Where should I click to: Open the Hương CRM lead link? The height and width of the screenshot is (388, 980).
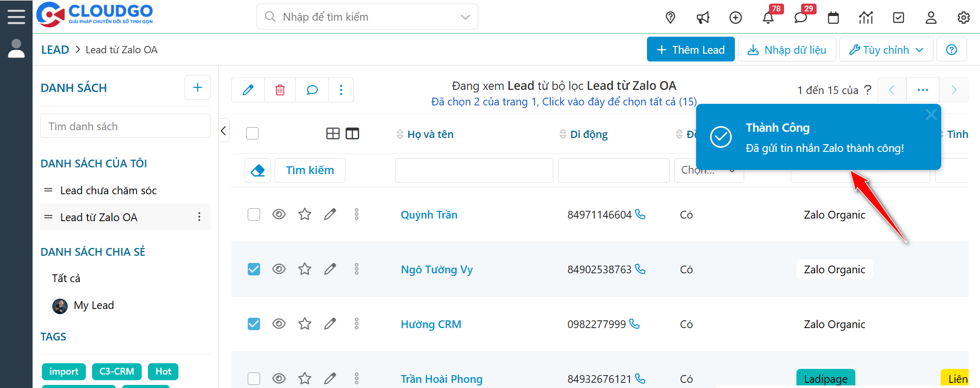[x=431, y=324]
